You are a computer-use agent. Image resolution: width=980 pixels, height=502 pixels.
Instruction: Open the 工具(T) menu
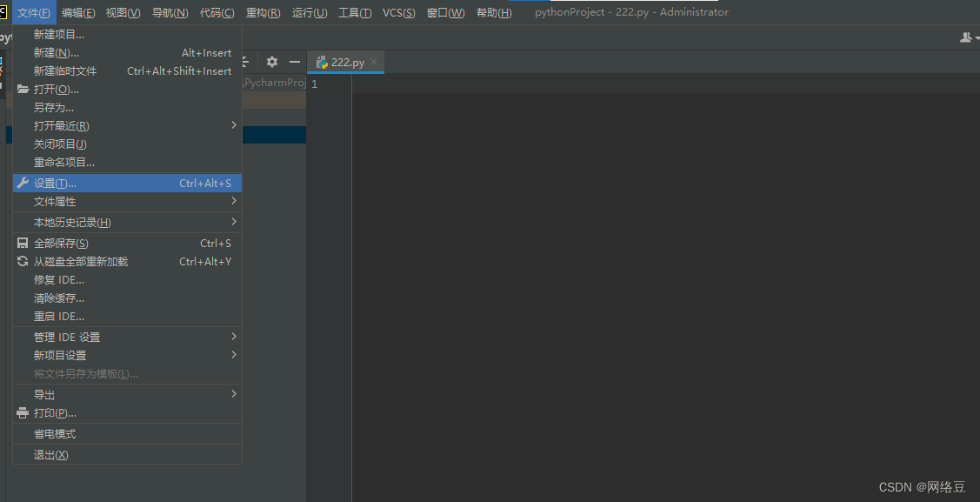tap(355, 12)
